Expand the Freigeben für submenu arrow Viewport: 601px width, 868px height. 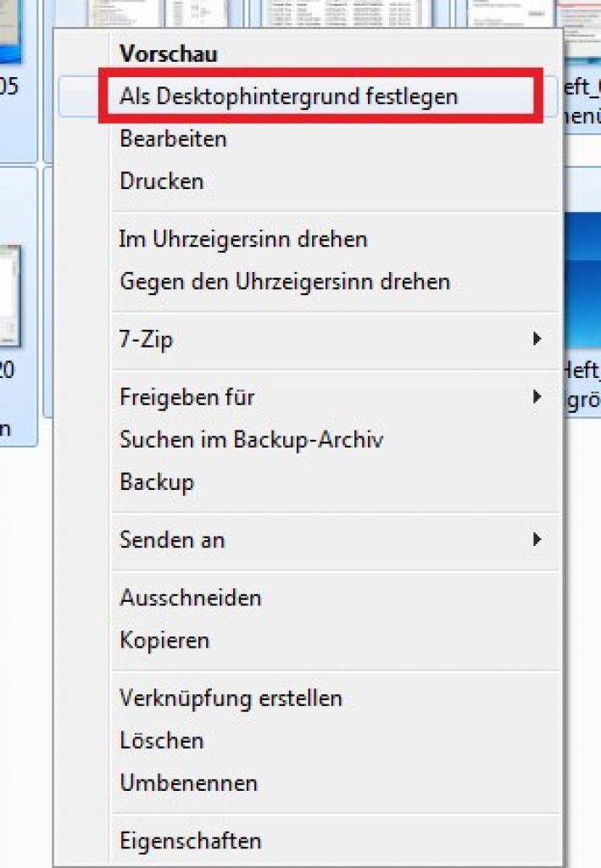pyautogui.click(x=537, y=397)
